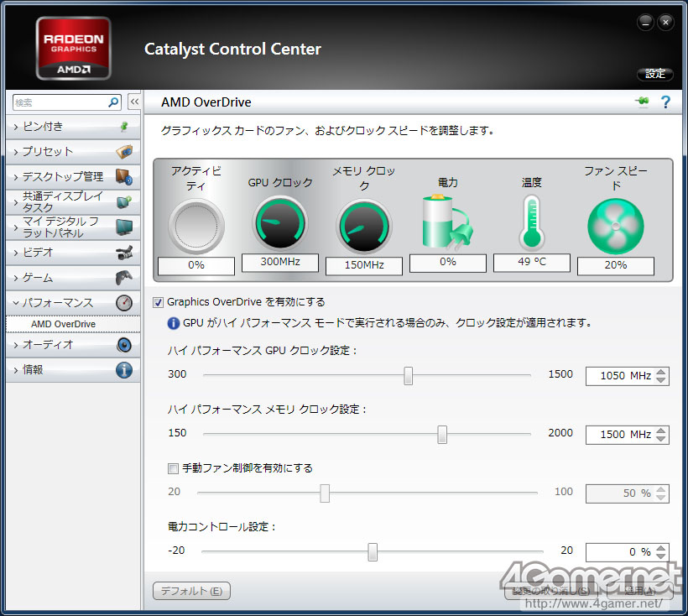Click the 変更の取り消し(S) discard button

coord(550,591)
